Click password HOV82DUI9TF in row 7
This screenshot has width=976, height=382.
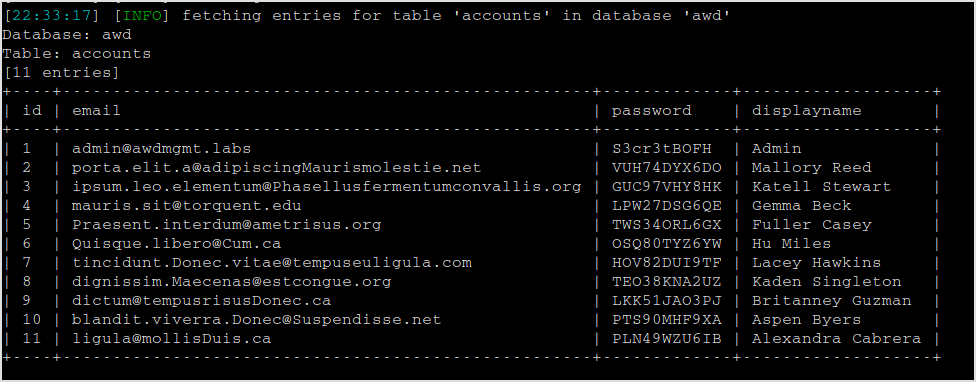[667, 263]
